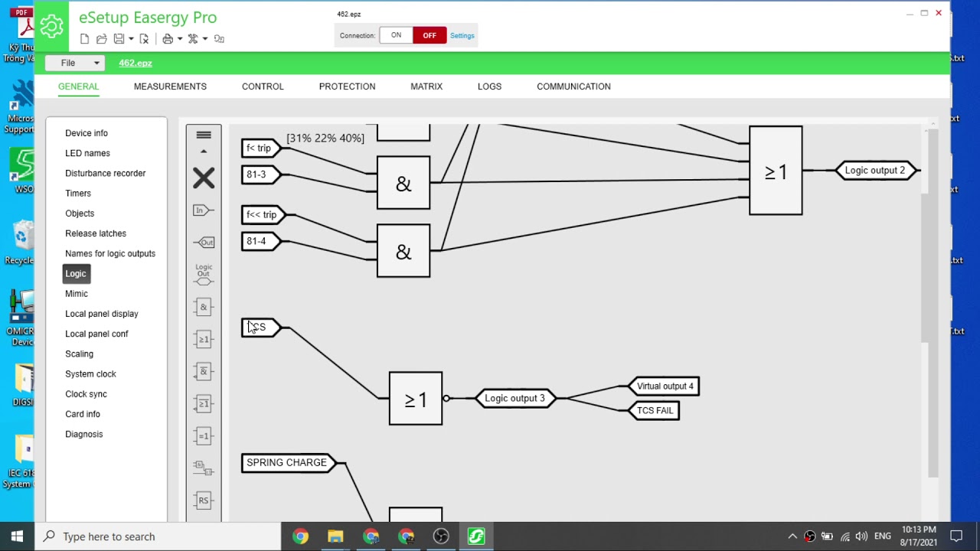This screenshot has width=980, height=551.
Task: Close the document with the page-X icon
Action: pyautogui.click(x=144, y=39)
